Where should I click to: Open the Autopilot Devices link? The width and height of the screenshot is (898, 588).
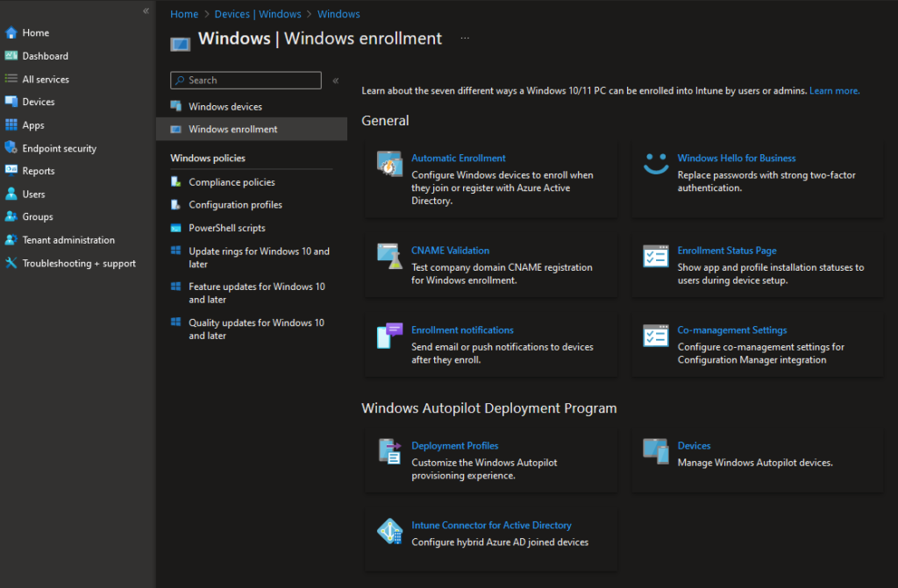click(x=694, y=445)
